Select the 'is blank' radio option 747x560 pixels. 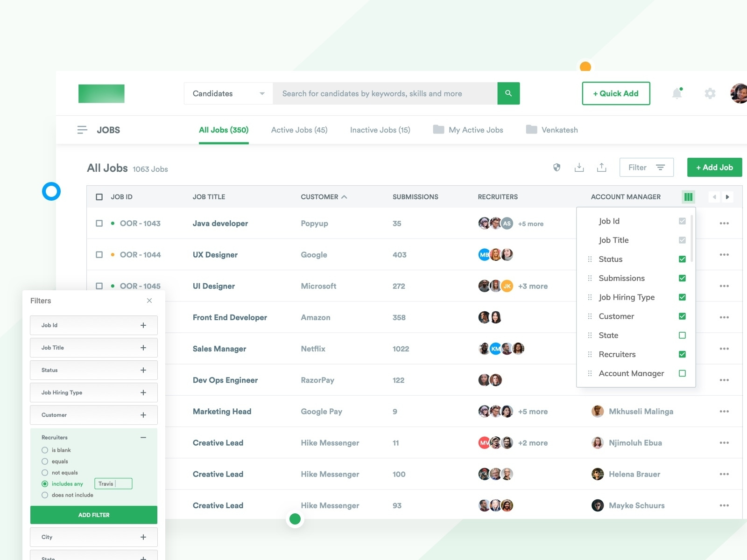[45, 450]
